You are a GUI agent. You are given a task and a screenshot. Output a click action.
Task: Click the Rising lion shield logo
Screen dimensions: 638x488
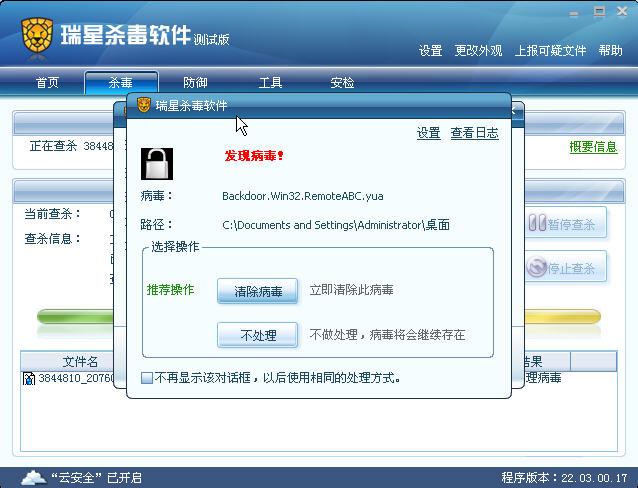click(x=37, y=36)
